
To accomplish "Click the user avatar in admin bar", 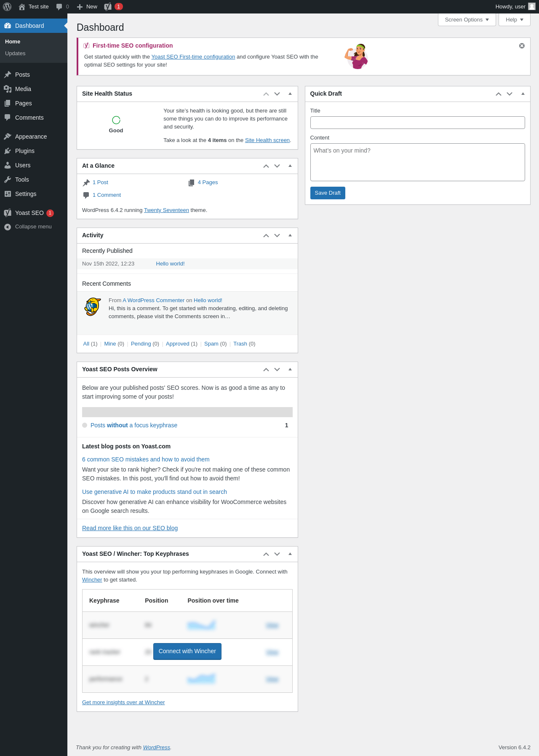I will 532,6.
